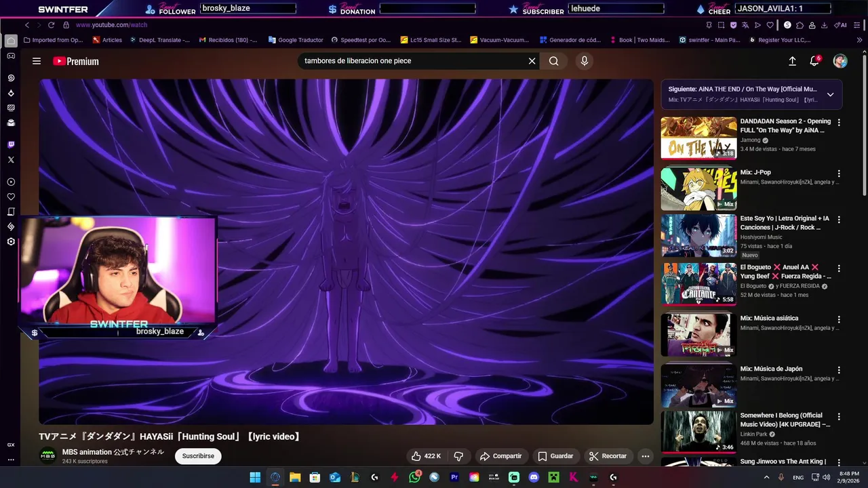Open the browser AI assistant button
Screen dimensions: 868x488
pyautogui.click(x=842, y=25)
